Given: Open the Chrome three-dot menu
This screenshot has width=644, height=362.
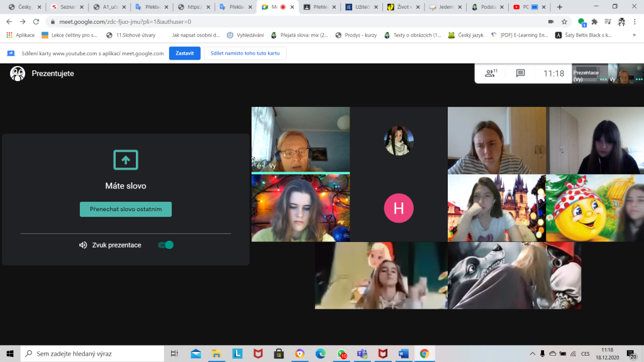Looking at the screenshot, I should (x=635, y=22).
